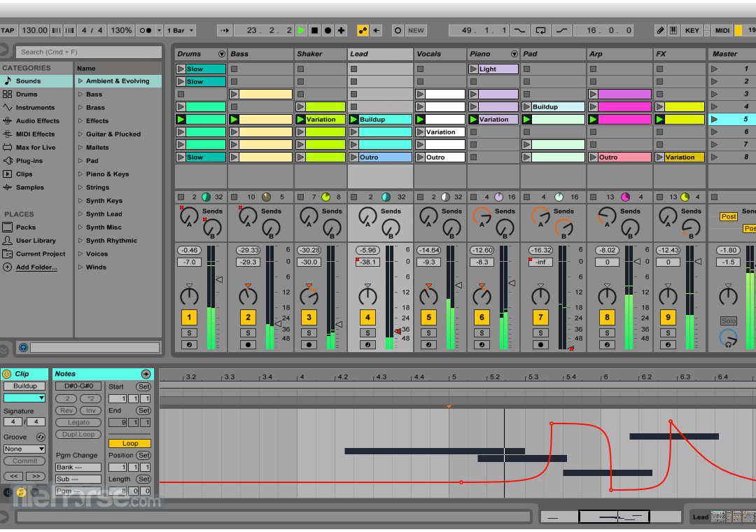Enable Loop in the Notes panel
Image resolution: width=756 pixels, height=532 pixels.
(x=129, y=443)
